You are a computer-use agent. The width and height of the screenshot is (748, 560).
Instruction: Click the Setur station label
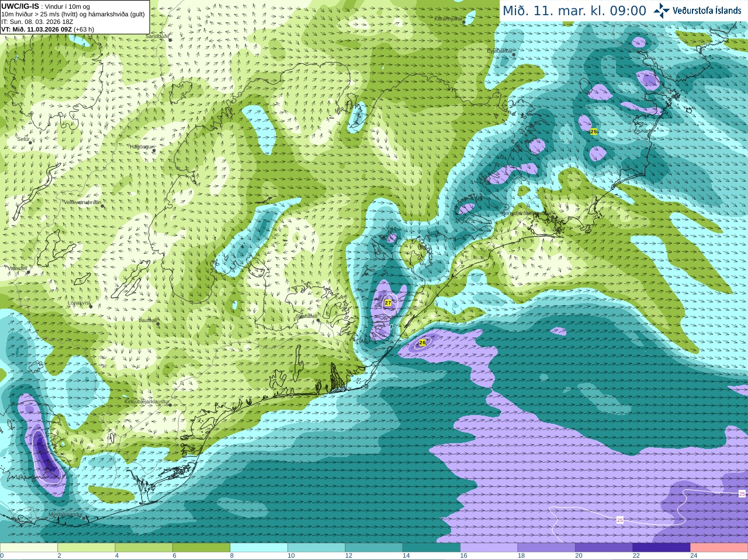pos(23,139)
